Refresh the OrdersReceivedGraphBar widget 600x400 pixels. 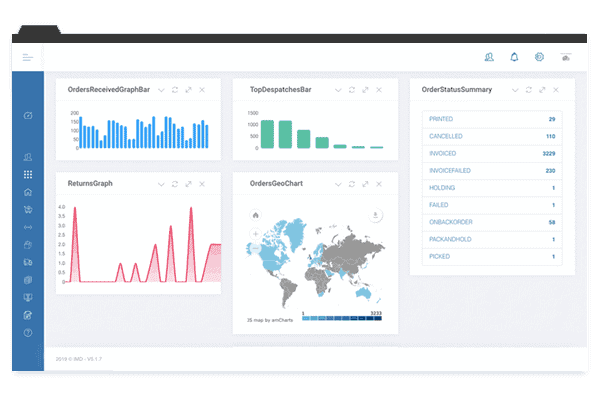[x=175, y=90]
